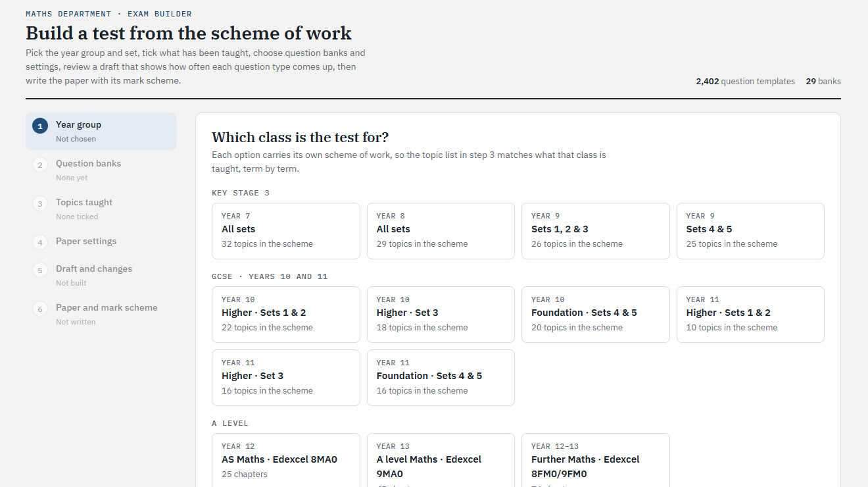Select Year 10 Higher Set 3
The height and width of the screenshot is (487, 868).
pyautogui.click(x=441, y=315)
